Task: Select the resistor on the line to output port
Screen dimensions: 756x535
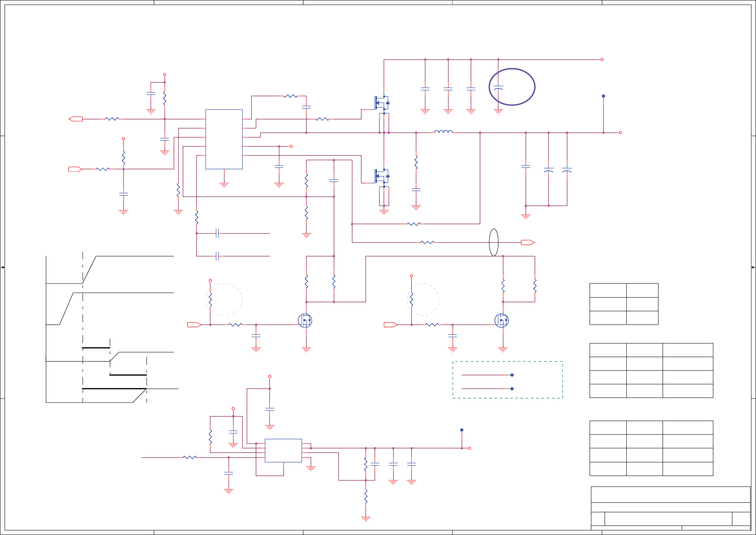Action: 428,242
